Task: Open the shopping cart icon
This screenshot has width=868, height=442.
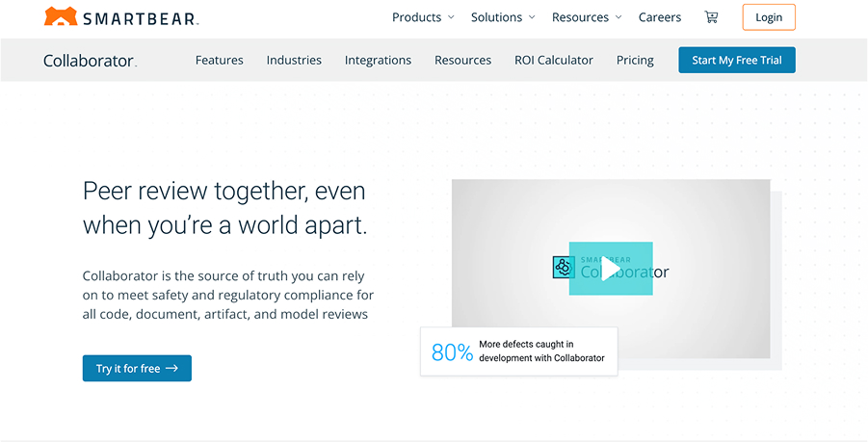Action: pyautogui.click(x=711, y=17)
